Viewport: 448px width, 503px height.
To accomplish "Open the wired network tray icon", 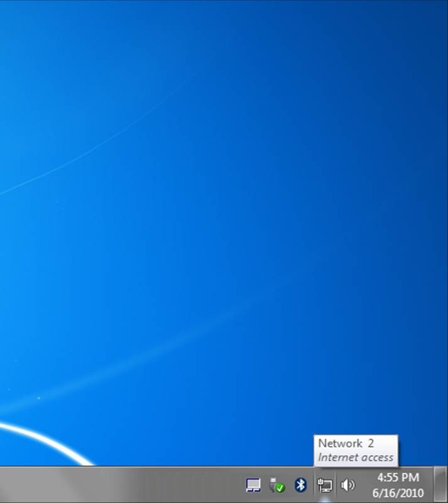I will (x=325, y=485).
